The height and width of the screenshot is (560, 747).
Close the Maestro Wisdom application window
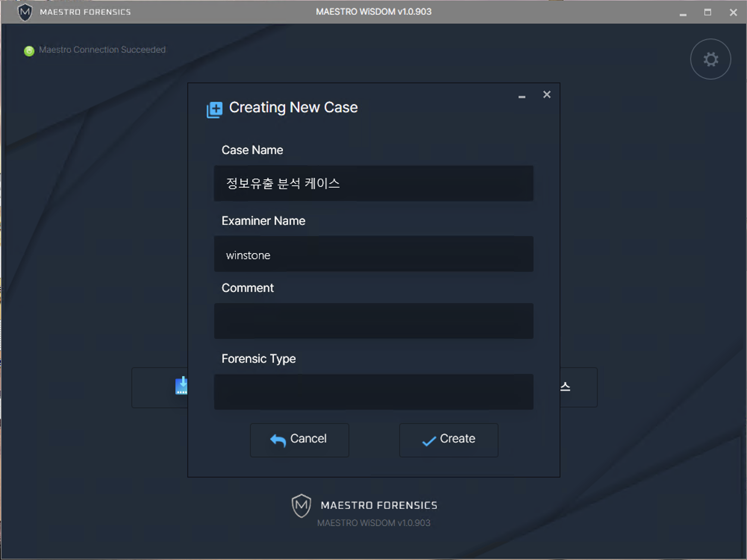(x=733, y=13)
